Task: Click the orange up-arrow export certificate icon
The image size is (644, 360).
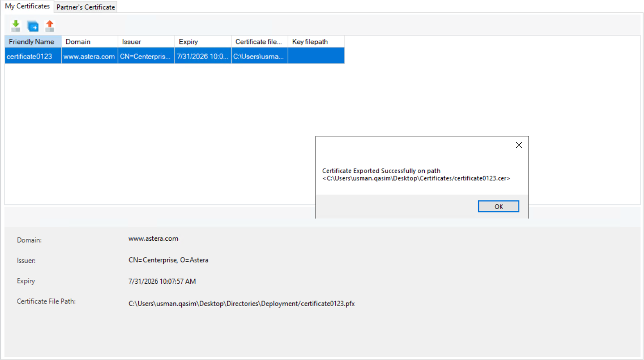Action: (50, 26)
